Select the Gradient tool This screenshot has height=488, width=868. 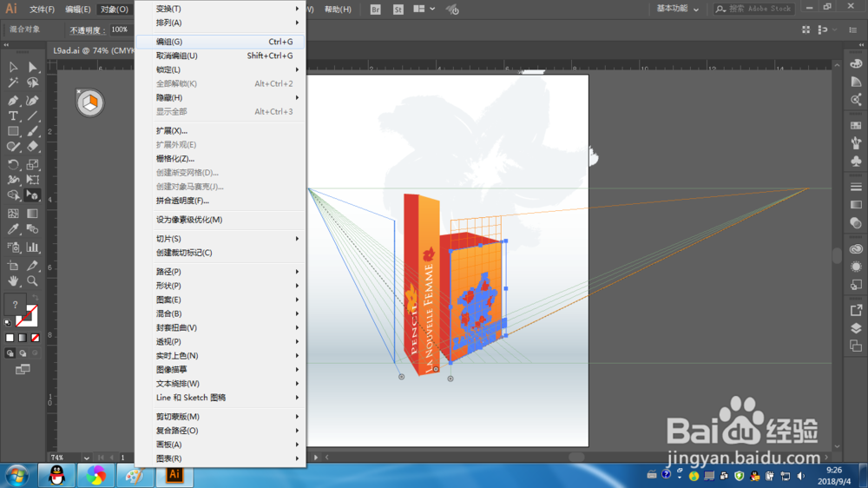tap(33, 214)
